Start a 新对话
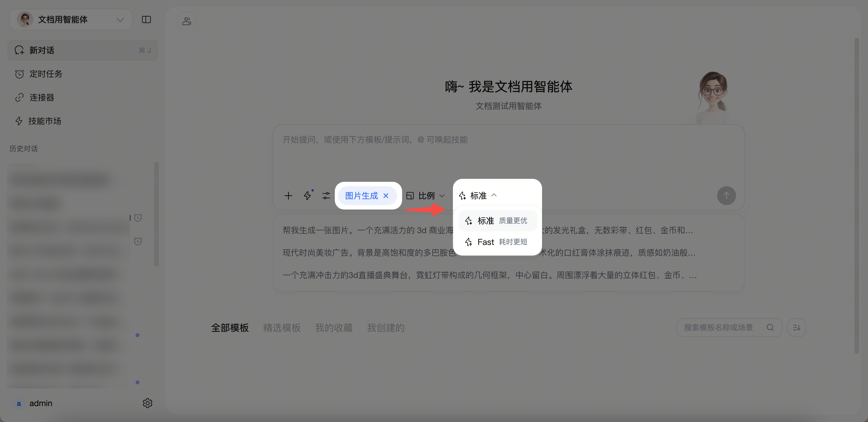The width and height of the screenshot is (868, 422). (x=83, y=50)
